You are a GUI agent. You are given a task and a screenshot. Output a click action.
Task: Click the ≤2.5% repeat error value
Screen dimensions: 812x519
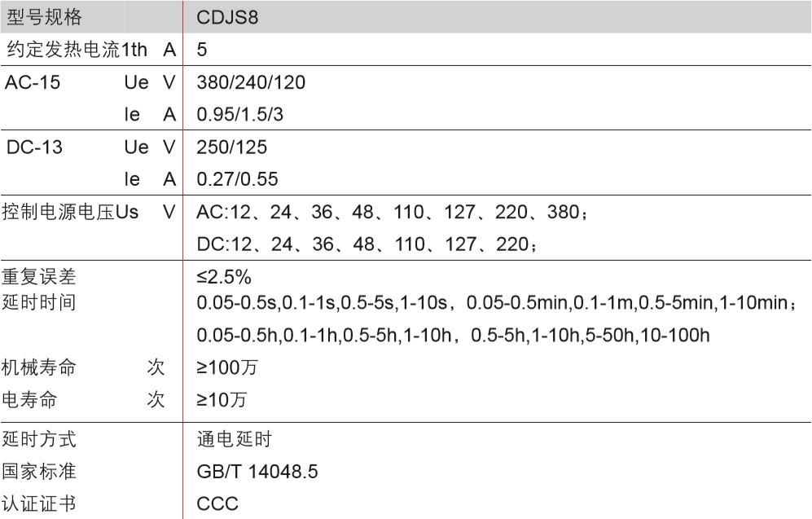point(223,277)
